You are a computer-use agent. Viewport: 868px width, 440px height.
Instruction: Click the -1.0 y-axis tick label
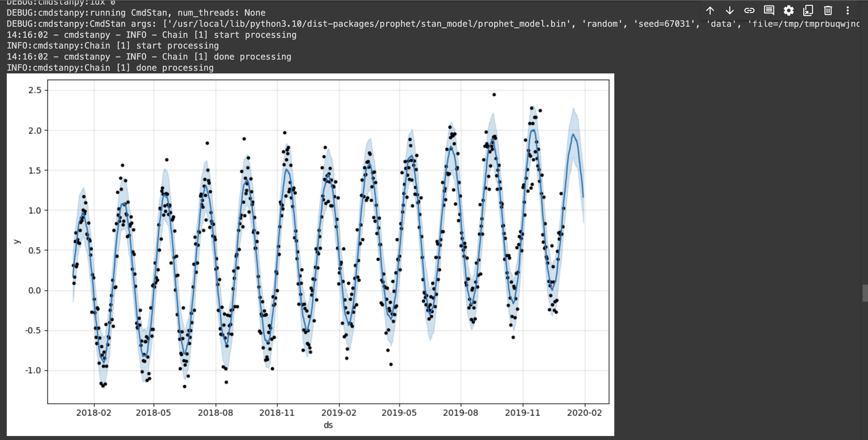(33, 370)
